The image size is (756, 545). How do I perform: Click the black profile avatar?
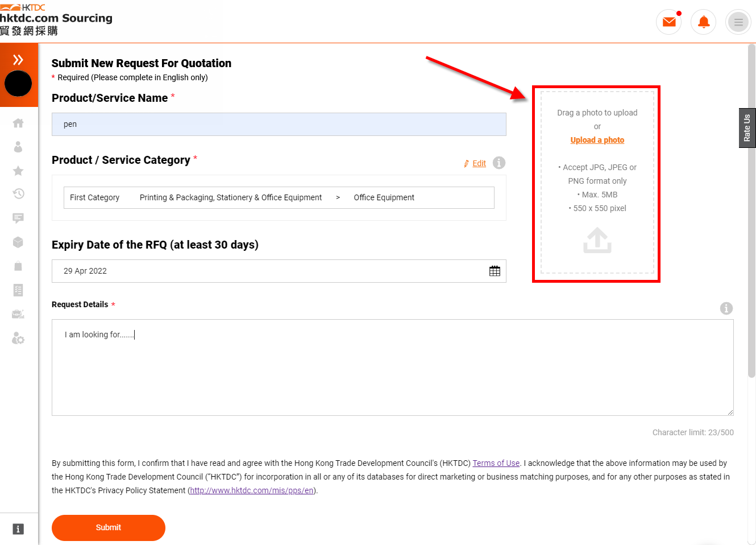(x=18, y=84)
